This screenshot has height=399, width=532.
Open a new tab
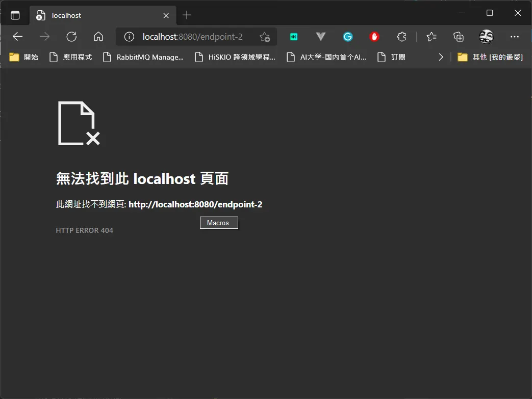pyautogui.click(x=187, y=15)
